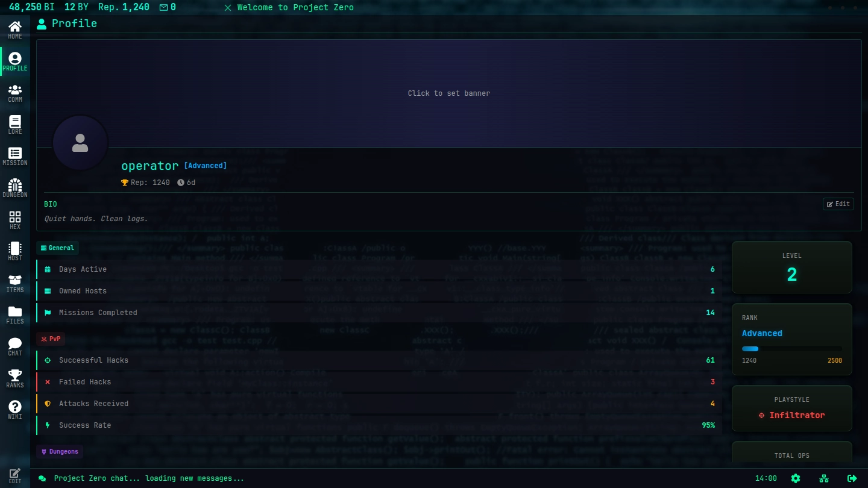Click the Success Rate row
The height and width of the screenshot is (488, 868).
(x=379, y=425)
